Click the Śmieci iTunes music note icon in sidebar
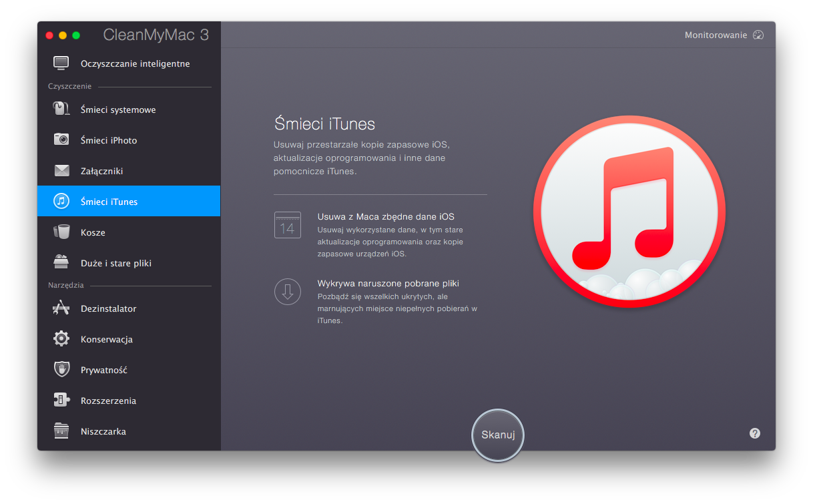Screen dimensions: 813x504 [x=61, y=201]
